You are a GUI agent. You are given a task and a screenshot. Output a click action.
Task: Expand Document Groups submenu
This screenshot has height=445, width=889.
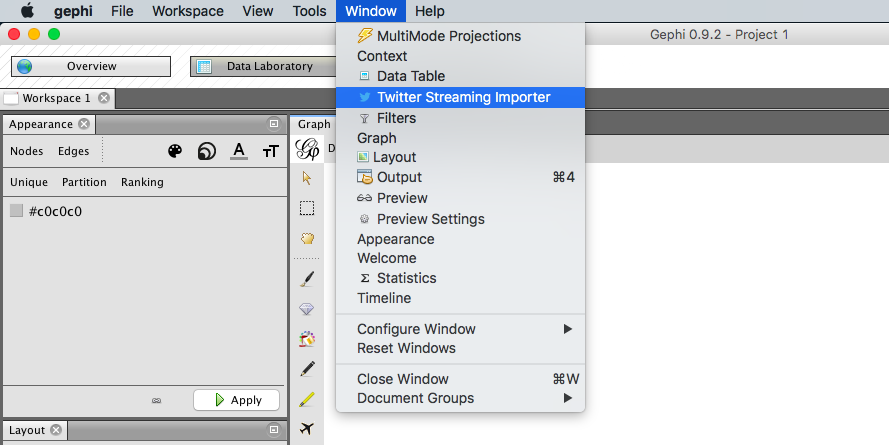460,398
